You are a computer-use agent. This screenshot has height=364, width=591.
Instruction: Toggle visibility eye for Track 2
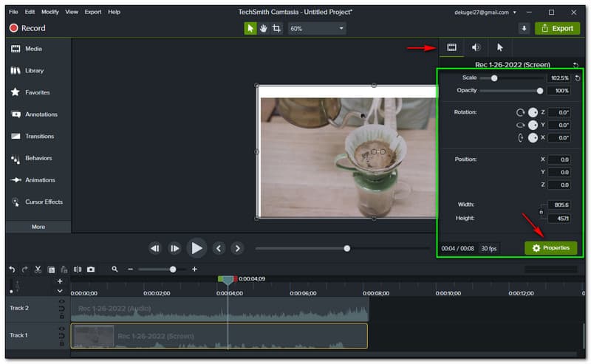click(61, 301)
